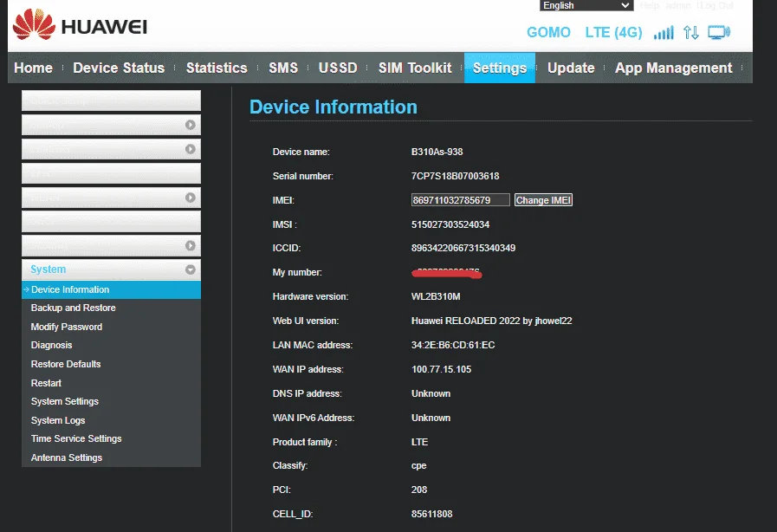Image resolution: width=777 pixels, height=532 pixels.
Task: Click the 'Serial number:' label
Action: coord(303,176)
